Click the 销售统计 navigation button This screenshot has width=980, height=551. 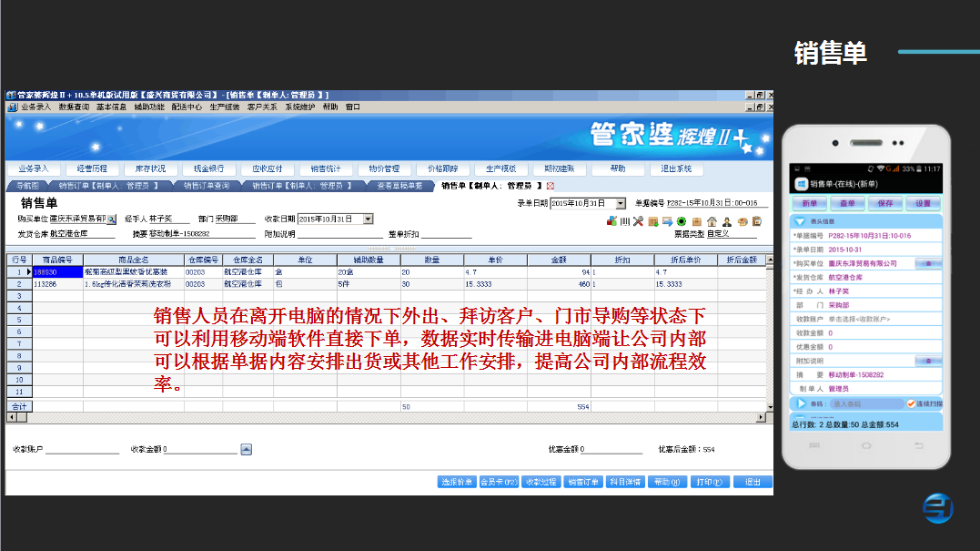pyautogui.click(x=326, y=168)
